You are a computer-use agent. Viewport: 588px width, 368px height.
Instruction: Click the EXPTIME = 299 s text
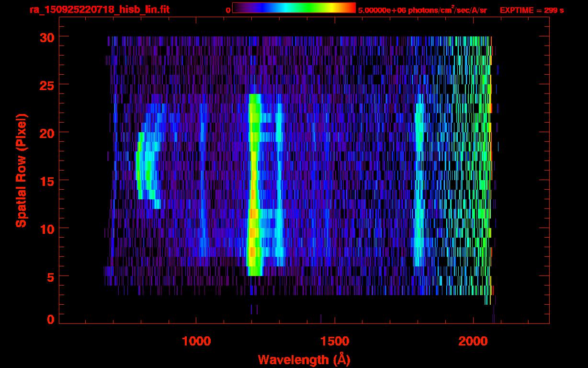click(531, 10)
